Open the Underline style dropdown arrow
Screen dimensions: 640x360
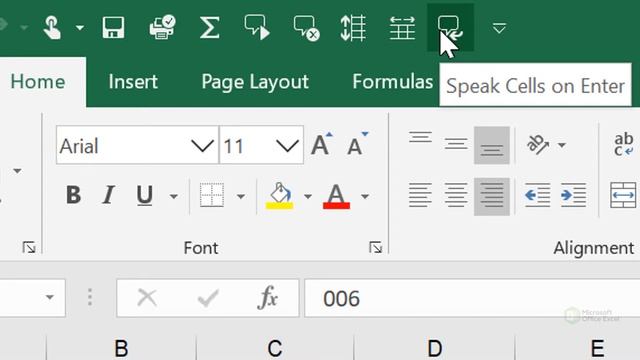coord(173,197)
